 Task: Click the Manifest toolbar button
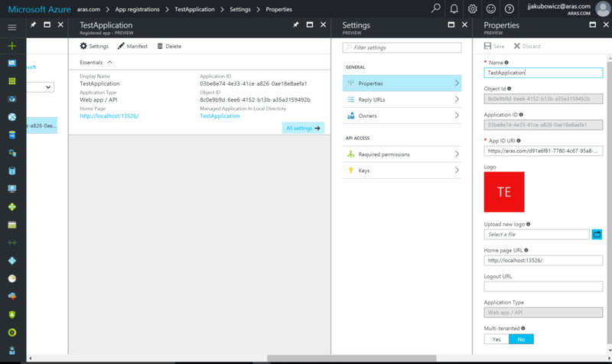133,46
